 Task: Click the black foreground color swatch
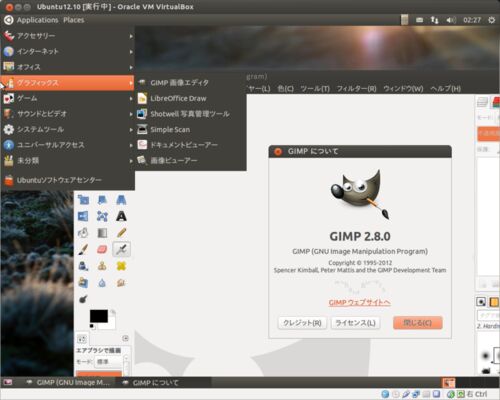[99, 316]
